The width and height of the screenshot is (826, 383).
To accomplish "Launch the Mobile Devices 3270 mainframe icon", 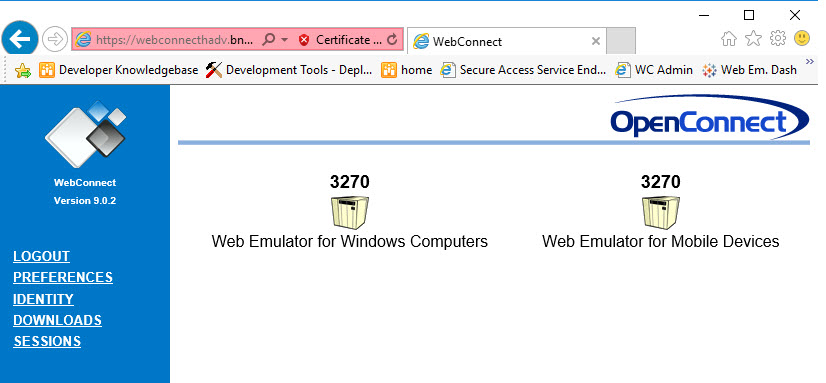I will 661,212.
